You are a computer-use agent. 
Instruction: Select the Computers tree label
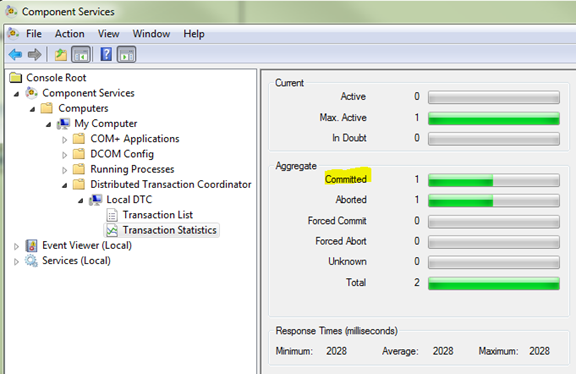point(83,108)
